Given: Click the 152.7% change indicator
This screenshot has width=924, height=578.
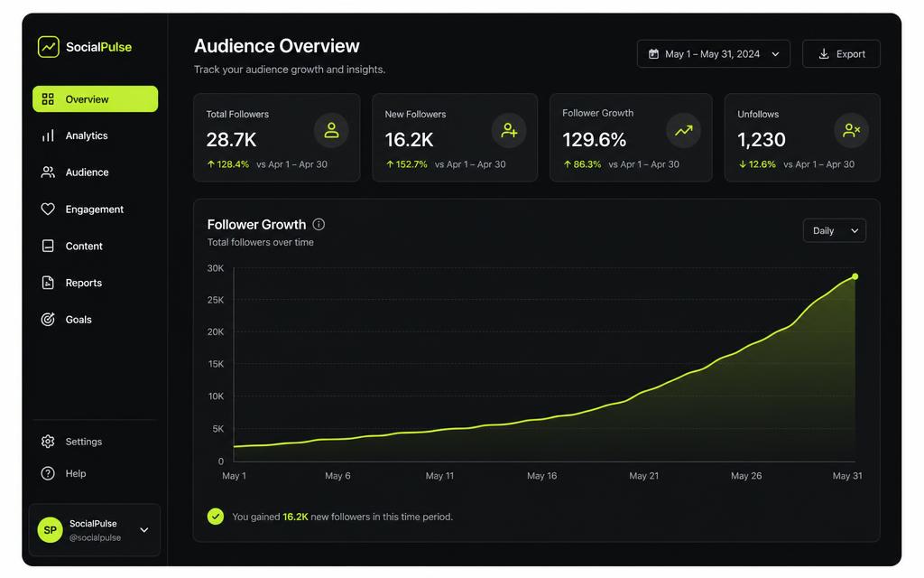Looking at the screenshot, I should (407, 164).
